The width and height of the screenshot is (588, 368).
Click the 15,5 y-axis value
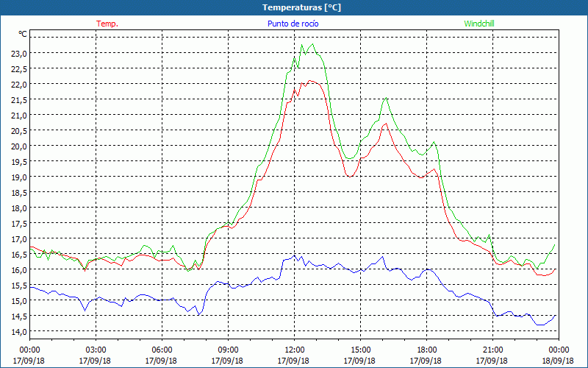[x=19, y=286]
